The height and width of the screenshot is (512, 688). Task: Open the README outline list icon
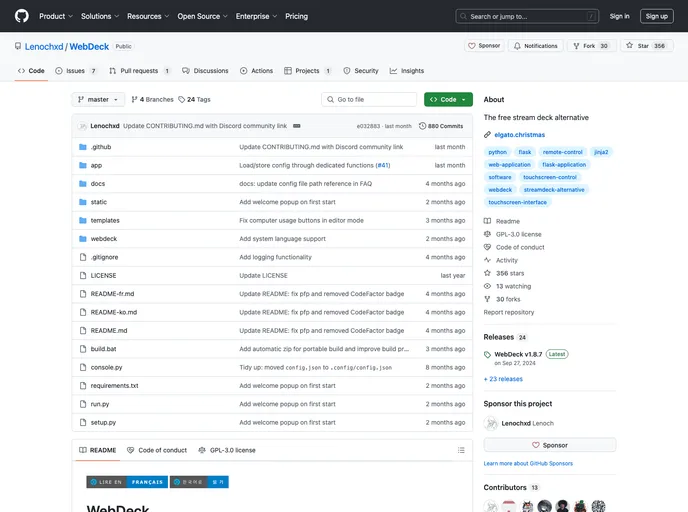461,450
